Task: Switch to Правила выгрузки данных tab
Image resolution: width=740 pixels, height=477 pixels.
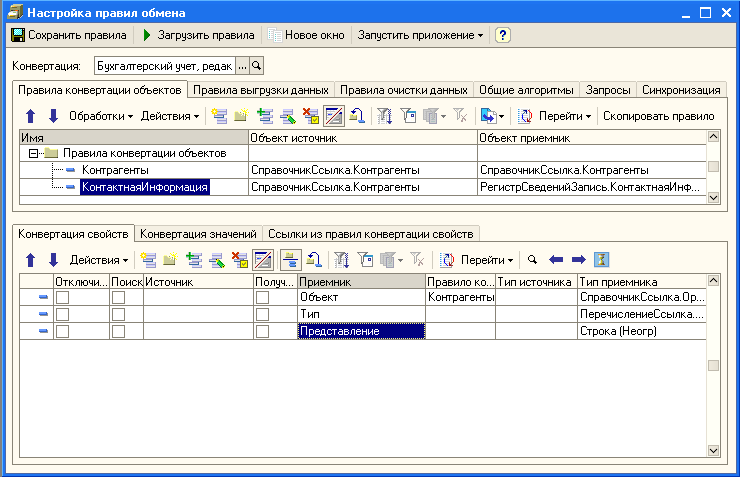Action: [x=260, y=90]
